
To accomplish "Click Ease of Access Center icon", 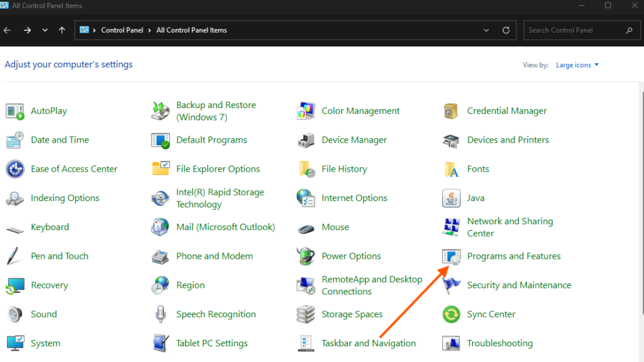I will pyautogui.click(x=15, y=169).
